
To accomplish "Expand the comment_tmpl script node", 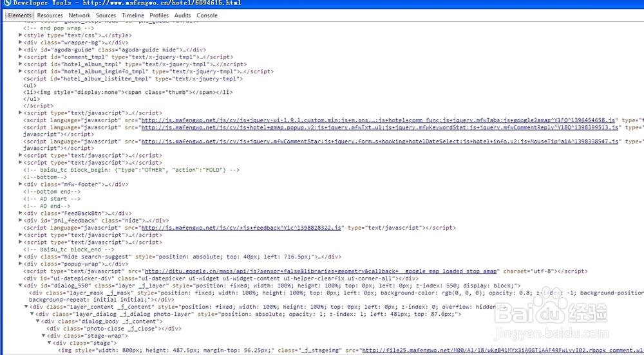I will (x=20, y=57).
